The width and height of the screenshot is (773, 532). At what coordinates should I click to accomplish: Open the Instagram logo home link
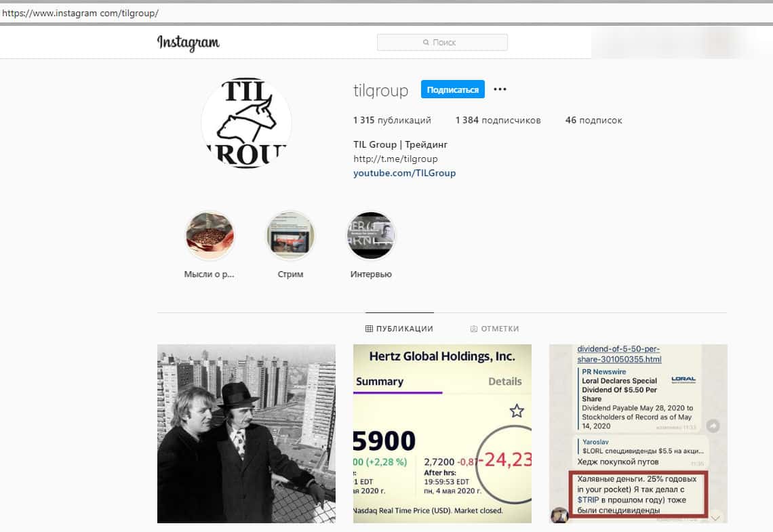point(189,43)
